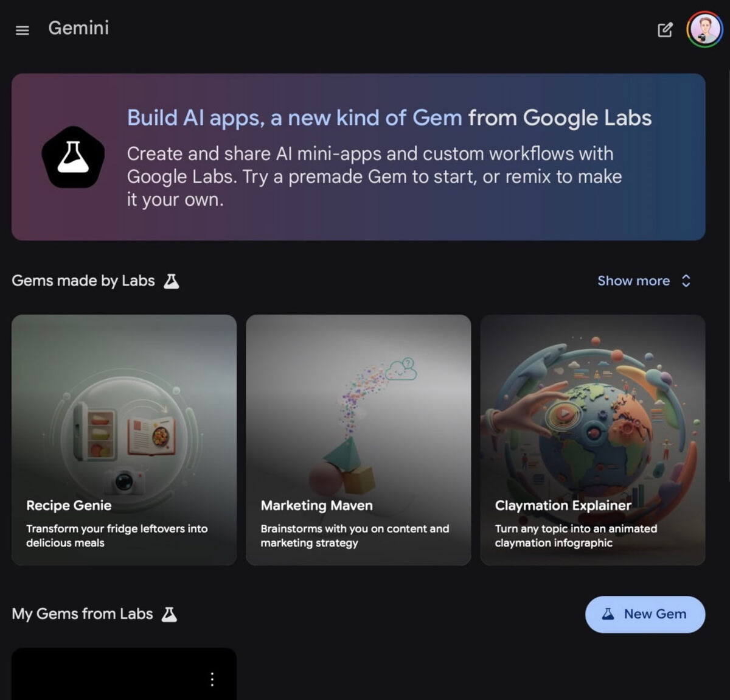This screenshot has height=700, width=730.
Task: Click the up-down chevron next to Show more
Action: click(x=686, y=281)
